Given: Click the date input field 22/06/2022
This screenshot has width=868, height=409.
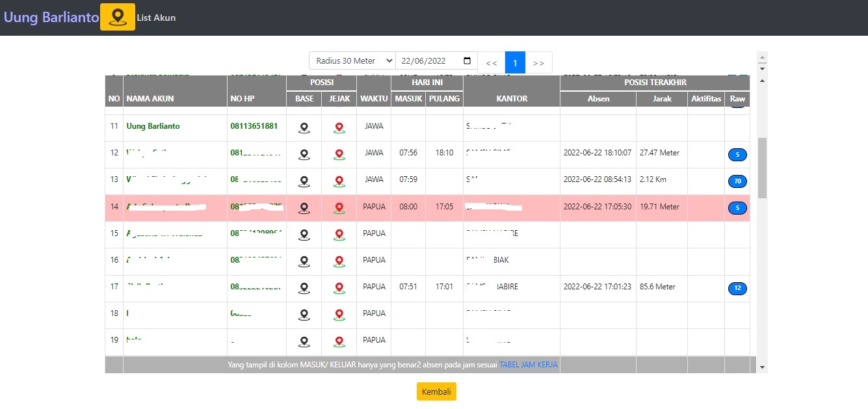Looking at the screenshot, I should pyautogui.click(x=436, y=60).
